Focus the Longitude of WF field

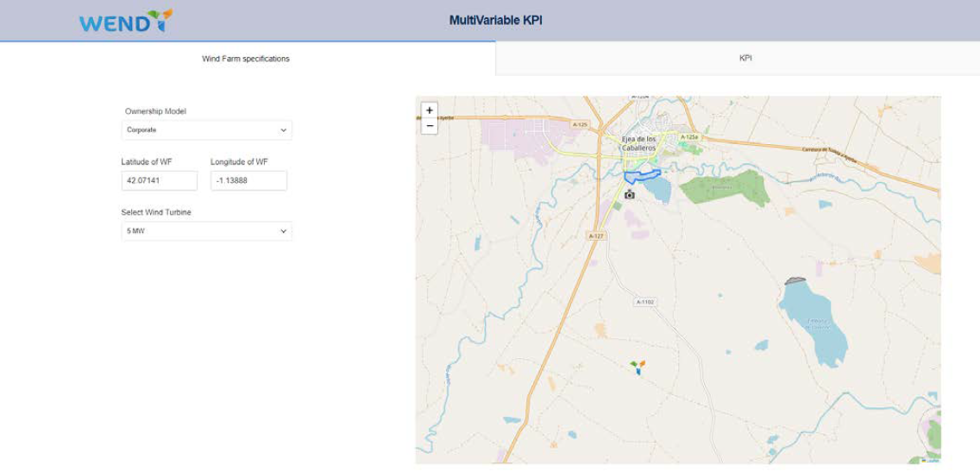(248, 181)
